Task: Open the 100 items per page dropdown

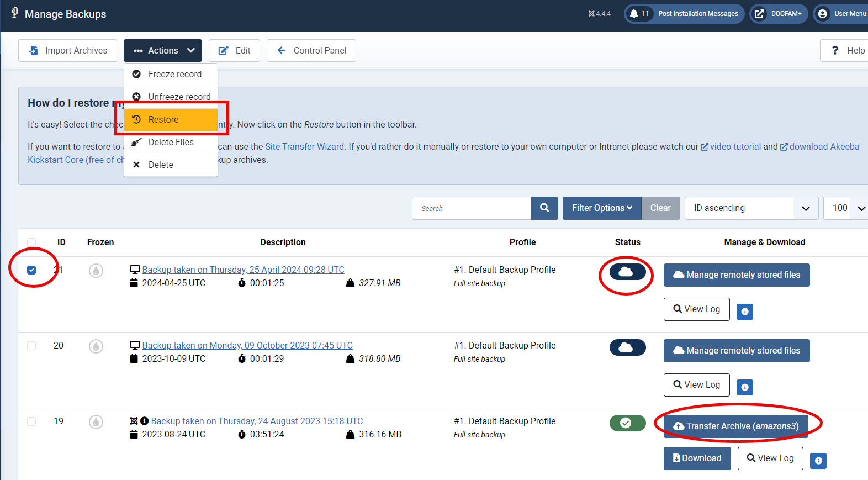Action: point(845,208)
